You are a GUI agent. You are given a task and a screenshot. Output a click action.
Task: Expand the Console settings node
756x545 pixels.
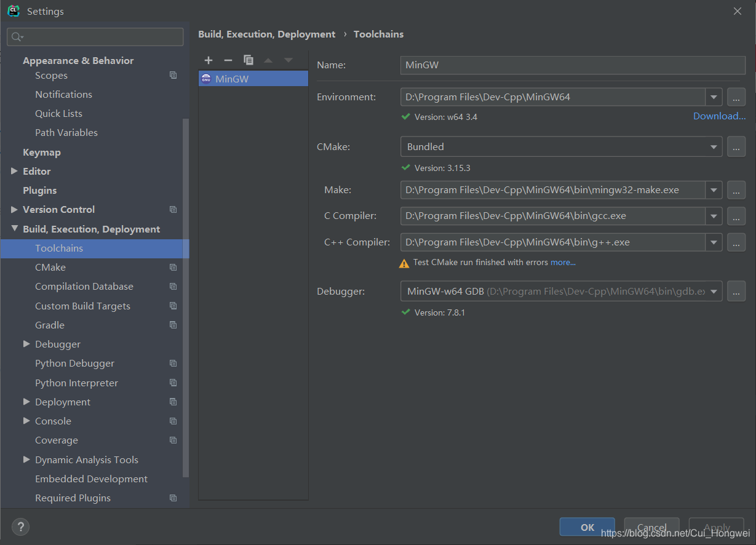(26, 421)
